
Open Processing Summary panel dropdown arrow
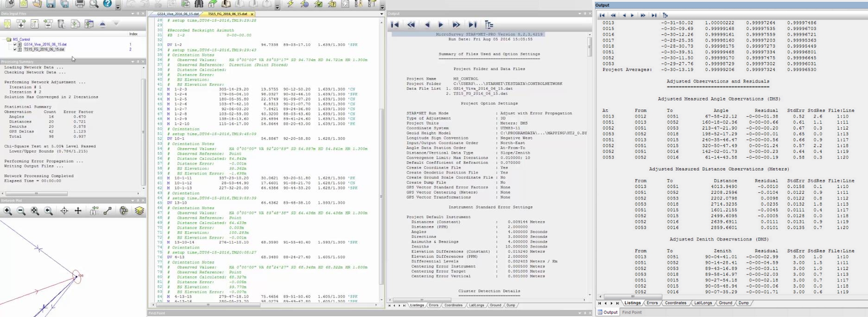[133, 62]
